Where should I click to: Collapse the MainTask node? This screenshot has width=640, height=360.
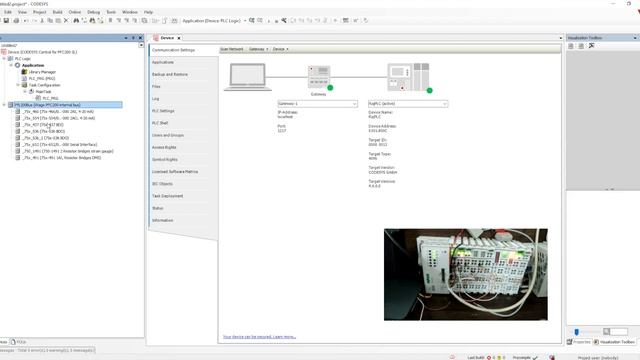coord(25,91)
